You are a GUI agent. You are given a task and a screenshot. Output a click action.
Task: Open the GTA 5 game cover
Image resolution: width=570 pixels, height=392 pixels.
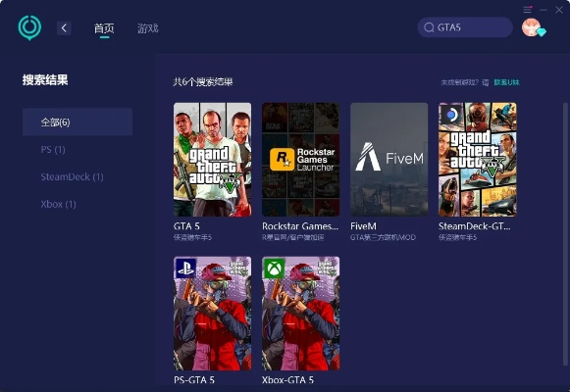[212, 160]
